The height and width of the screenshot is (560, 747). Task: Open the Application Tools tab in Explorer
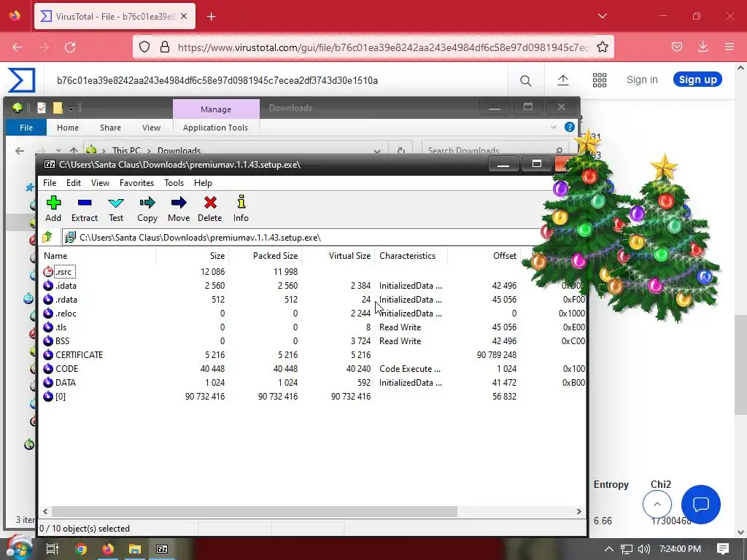pyautogui.click(x=215, y=128)
